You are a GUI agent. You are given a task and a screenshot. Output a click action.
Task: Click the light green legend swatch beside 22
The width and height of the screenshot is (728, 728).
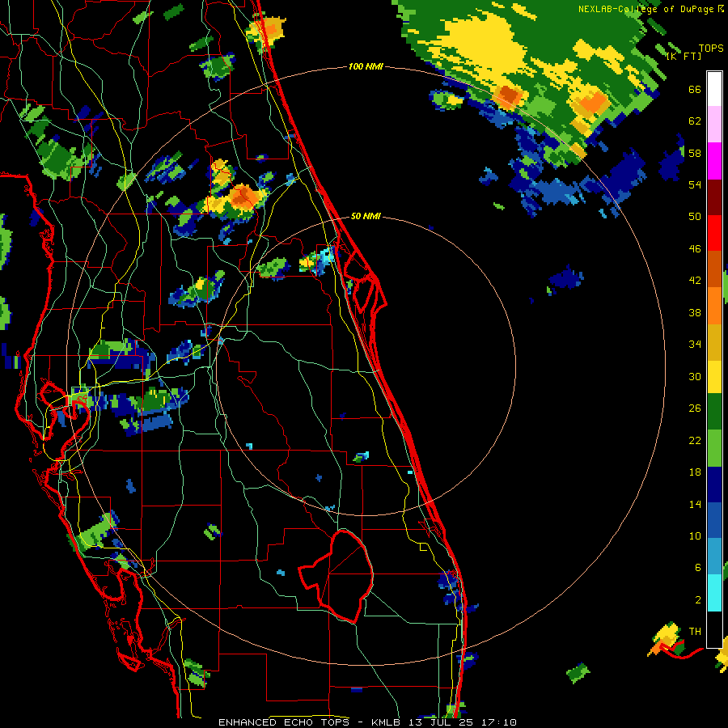click(714, 448)
